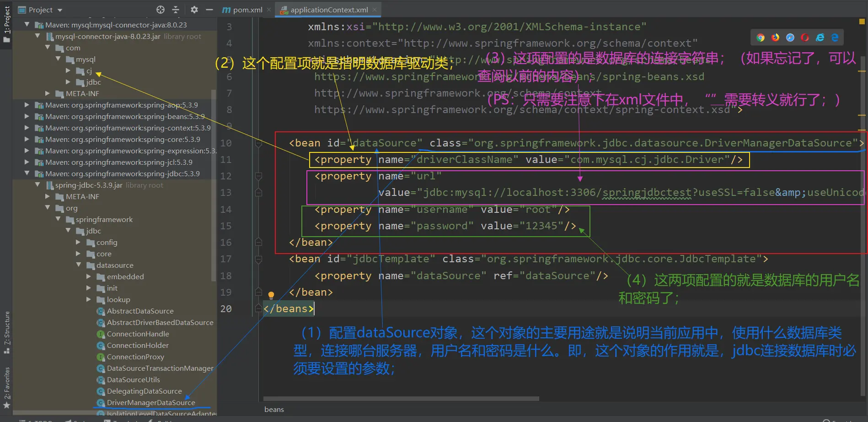Viewport: 868px width, 422px height.
Task: Click the locate-in-project crosshair icon
Action: pos(160,10)
